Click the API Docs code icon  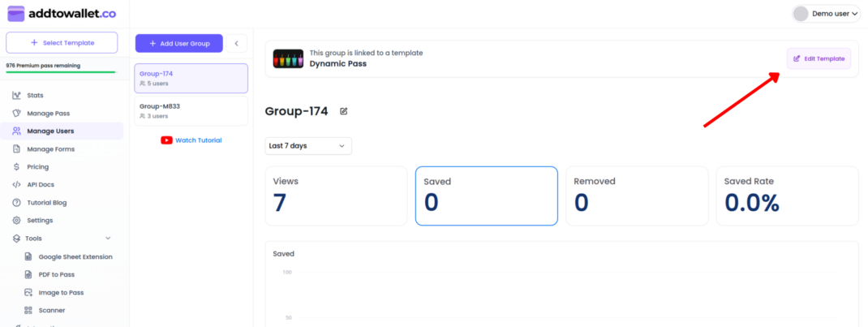coord(17,185)
